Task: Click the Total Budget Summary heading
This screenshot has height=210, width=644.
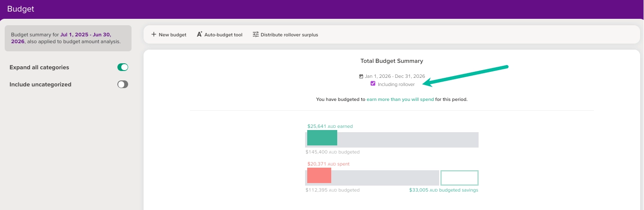Action: tap(392, 61)
